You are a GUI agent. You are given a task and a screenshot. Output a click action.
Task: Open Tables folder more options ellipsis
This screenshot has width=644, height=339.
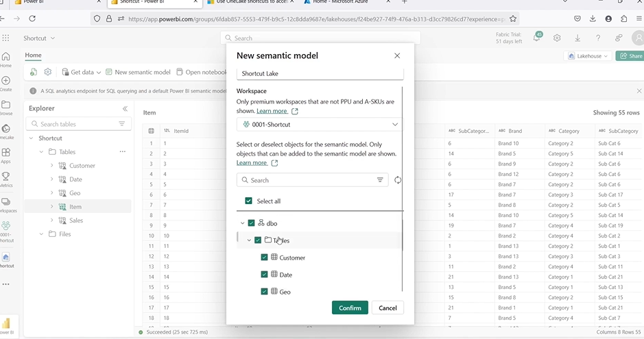pyautogui.click(x=122, y=151)
